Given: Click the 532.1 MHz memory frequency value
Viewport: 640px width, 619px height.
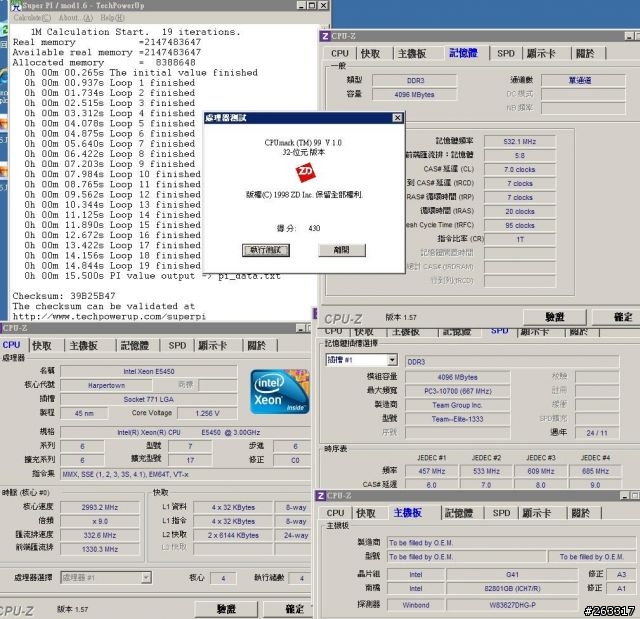Looking at the screenshot, I should click(520, 142).
